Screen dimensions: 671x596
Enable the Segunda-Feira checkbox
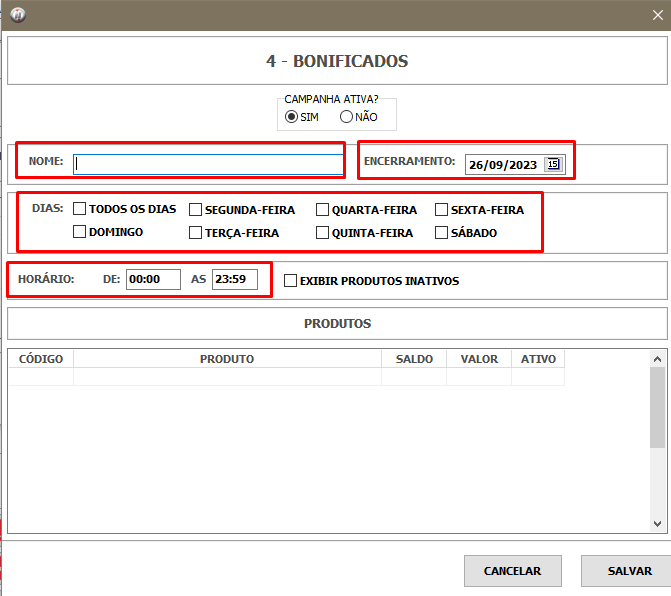coord(196,210)
